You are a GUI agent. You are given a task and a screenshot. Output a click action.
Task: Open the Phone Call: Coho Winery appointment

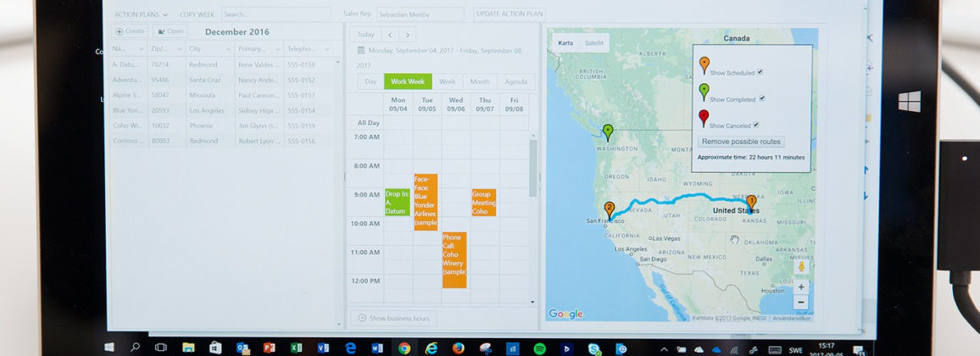(454, 260)
